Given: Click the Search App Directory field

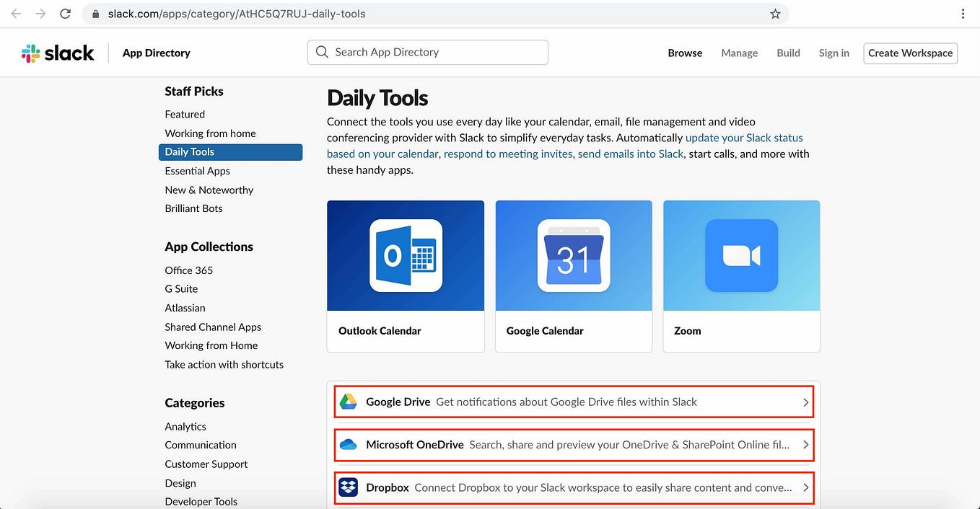Looking at the screenshot, I should [x=427, y=52].
